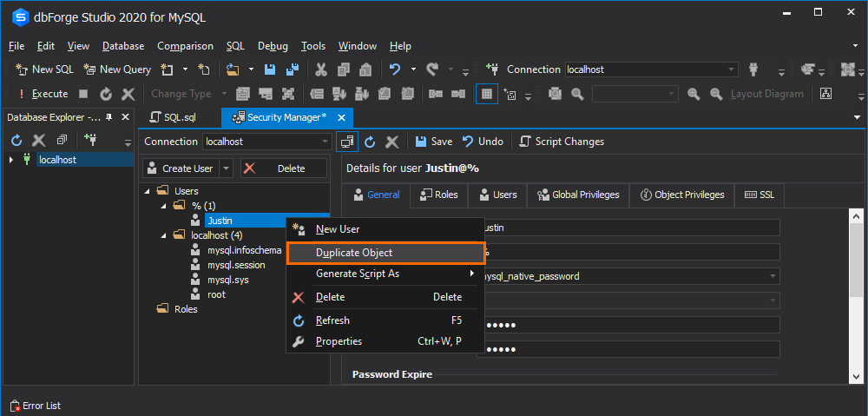Viewport: 868px width, 416px height.
Task: Select the root user in tree
Action: click(216, 294)
